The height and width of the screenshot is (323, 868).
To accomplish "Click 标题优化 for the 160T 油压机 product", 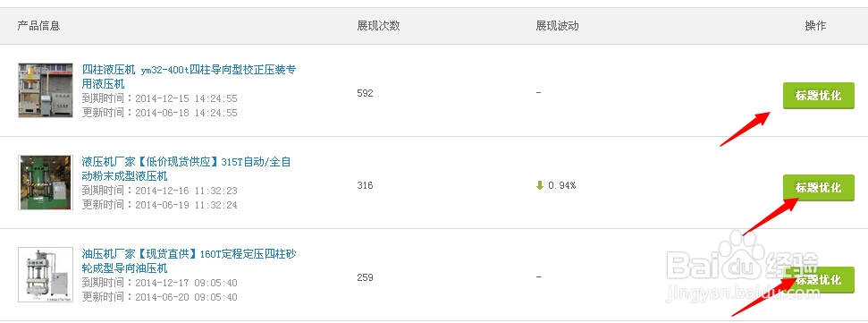I will (818, 280).
